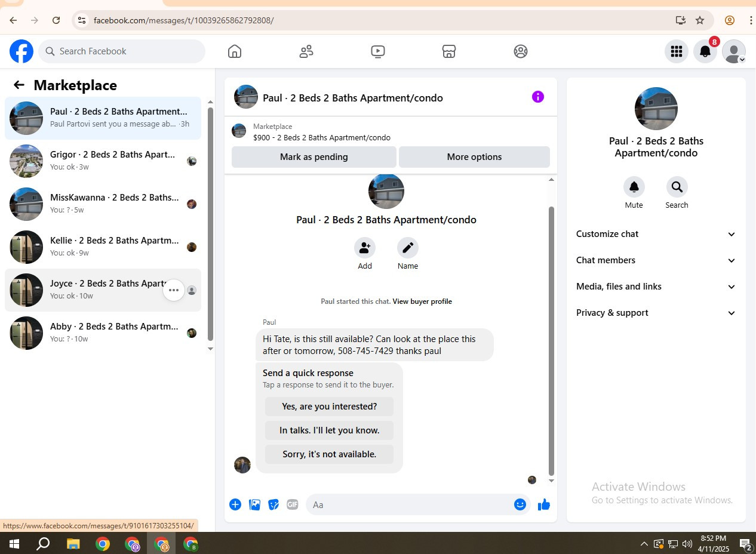Screen dimensions: 756x554
Task: Expand the Customize chat section
Action: coord(656,234)
